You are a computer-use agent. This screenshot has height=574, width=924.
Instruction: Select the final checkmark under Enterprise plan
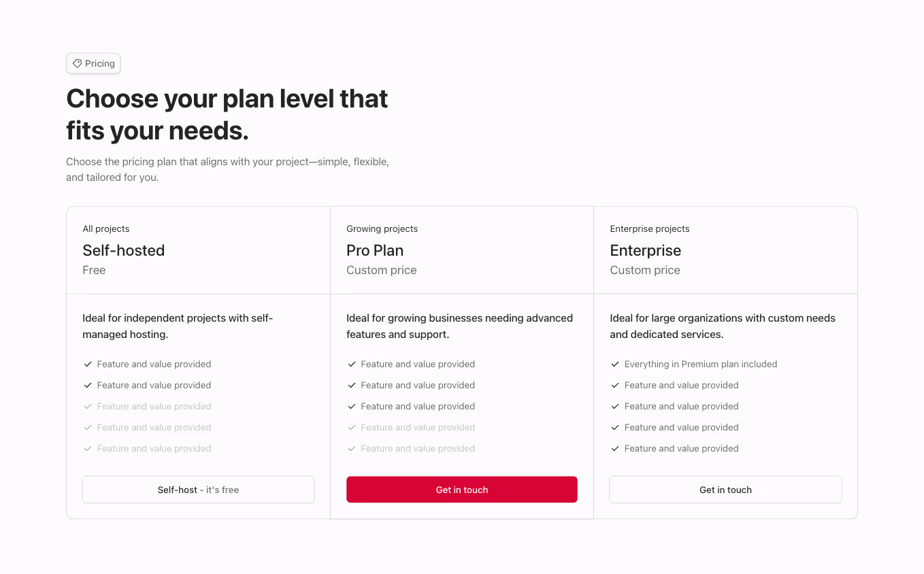coord(615,448)
